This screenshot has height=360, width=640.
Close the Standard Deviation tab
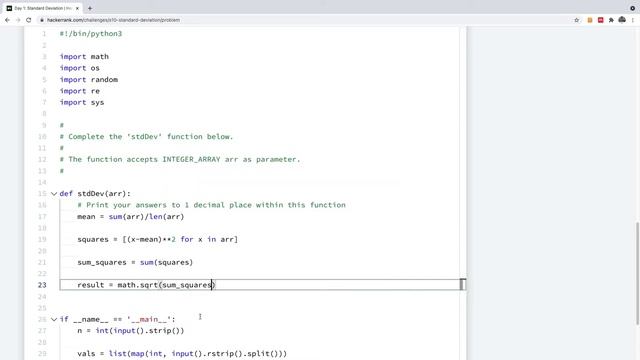coord(77,8)
